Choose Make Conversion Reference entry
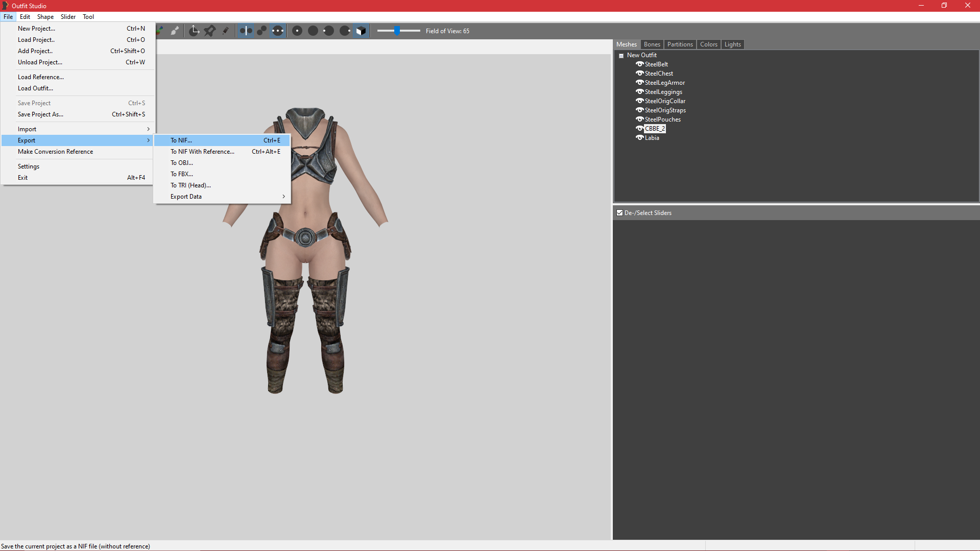This screenshot has width=980, height=551. [78, 152]
